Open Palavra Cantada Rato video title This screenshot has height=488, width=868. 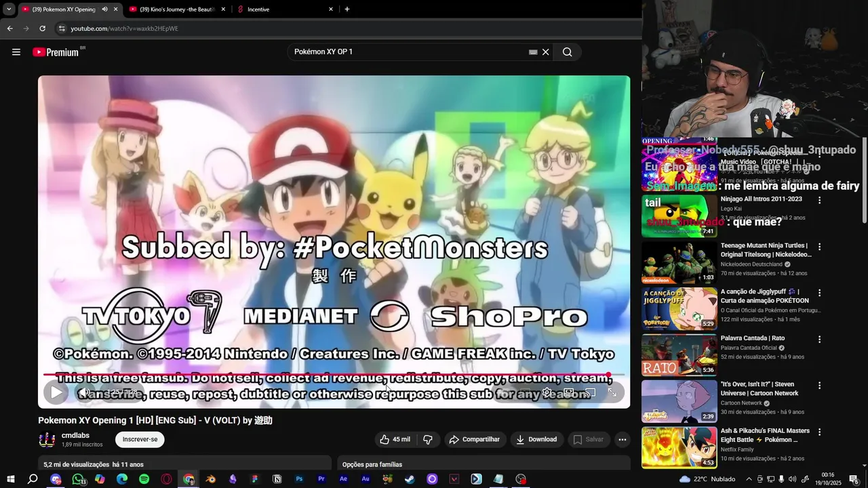[752, 338]
